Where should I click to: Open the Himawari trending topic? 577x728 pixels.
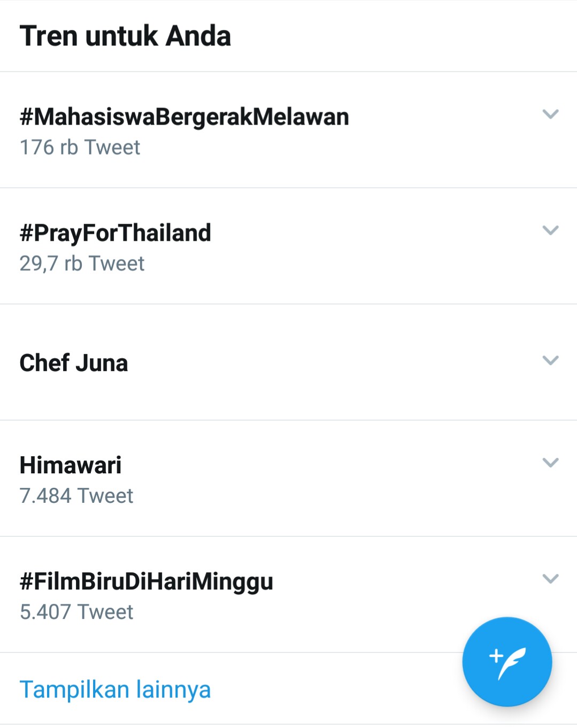tap(71, 465)
